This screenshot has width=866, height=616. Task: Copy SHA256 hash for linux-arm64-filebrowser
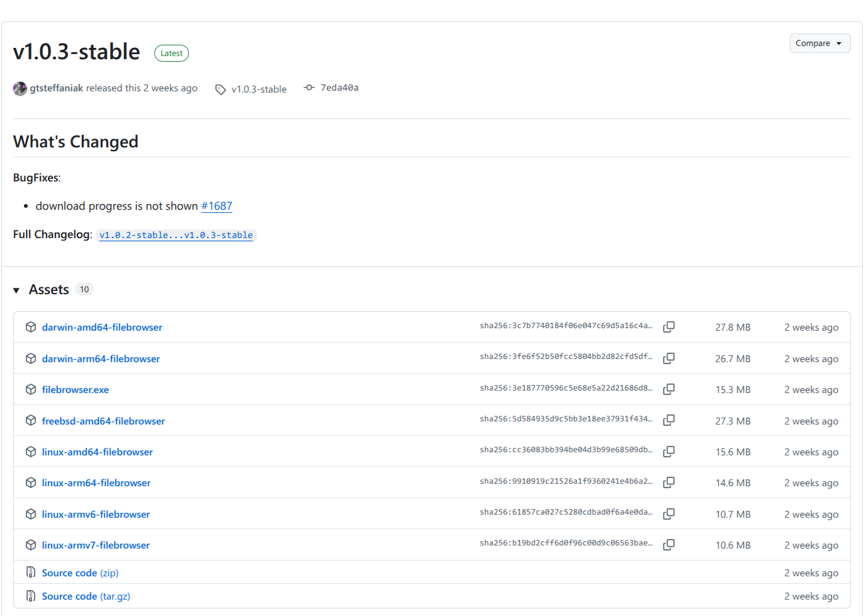pos(669,482)
